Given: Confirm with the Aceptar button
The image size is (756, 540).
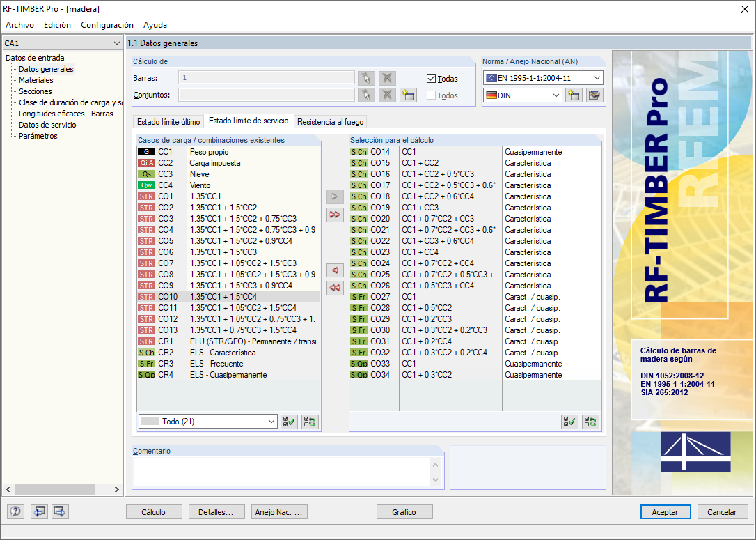Looking at the screenshot, I should pyautogui.click(x=666, y=512).
